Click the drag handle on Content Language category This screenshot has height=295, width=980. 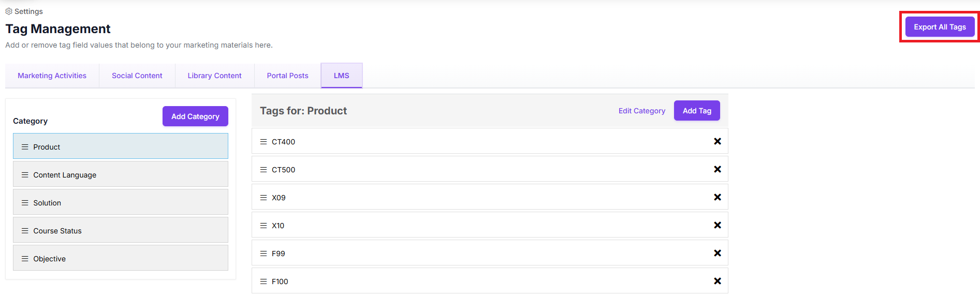pyautogui.click(x=25, y=175)
